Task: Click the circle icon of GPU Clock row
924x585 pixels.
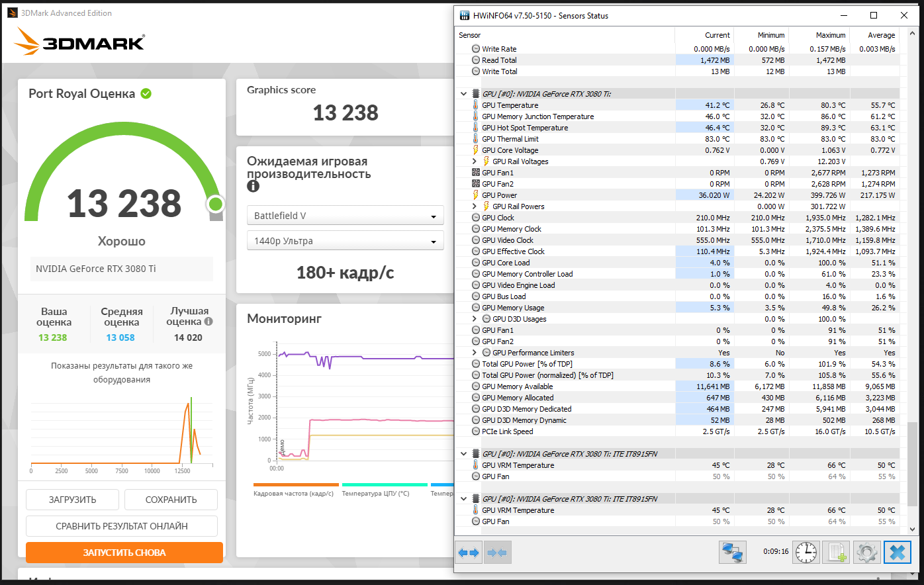Action: (475, 218)
